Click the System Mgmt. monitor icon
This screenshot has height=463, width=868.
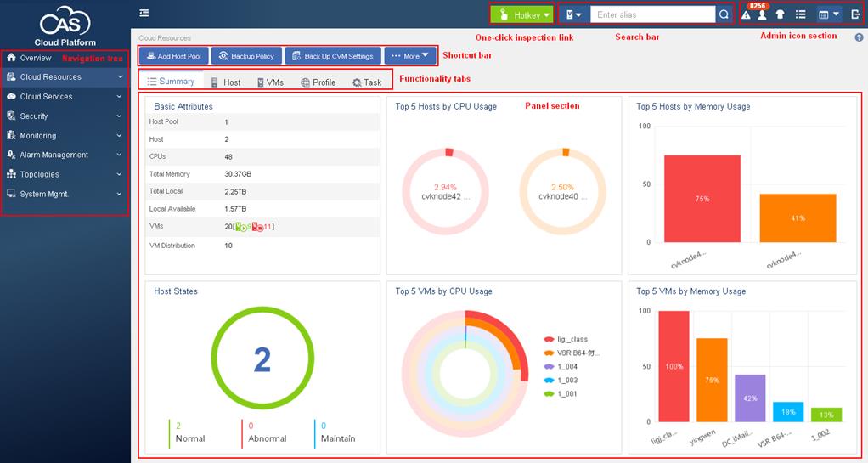click(x=11, y=194)
